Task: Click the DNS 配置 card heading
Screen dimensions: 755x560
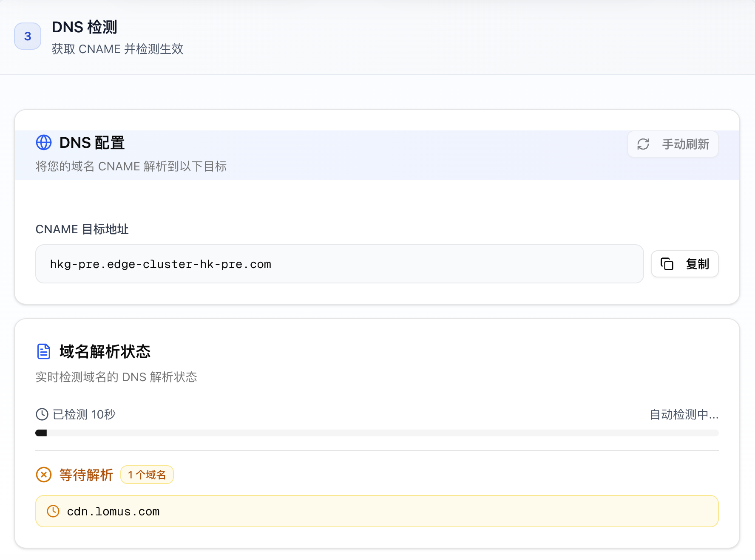Action: (x=92, y=143)
